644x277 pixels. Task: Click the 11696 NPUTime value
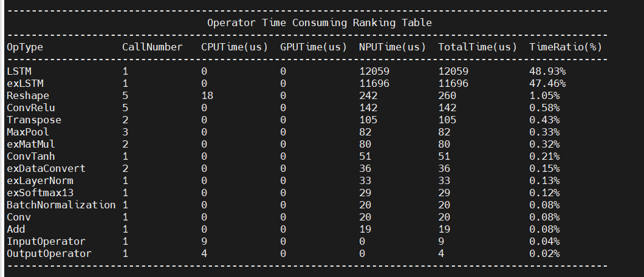(374, 84)
